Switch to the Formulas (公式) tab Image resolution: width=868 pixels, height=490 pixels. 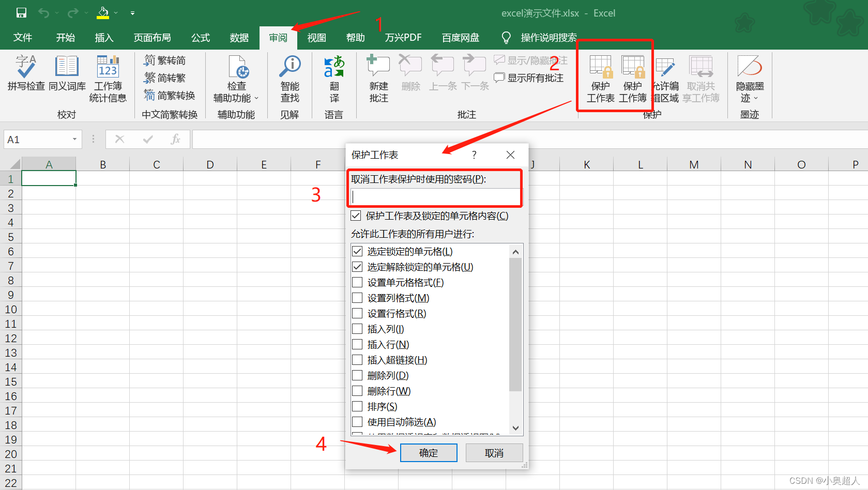[201, 38]
